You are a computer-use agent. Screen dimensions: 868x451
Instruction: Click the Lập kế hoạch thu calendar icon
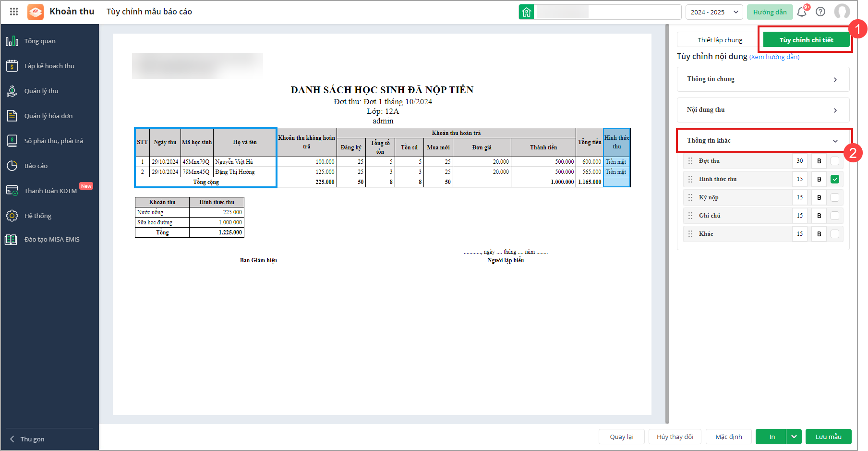[12, 66]
